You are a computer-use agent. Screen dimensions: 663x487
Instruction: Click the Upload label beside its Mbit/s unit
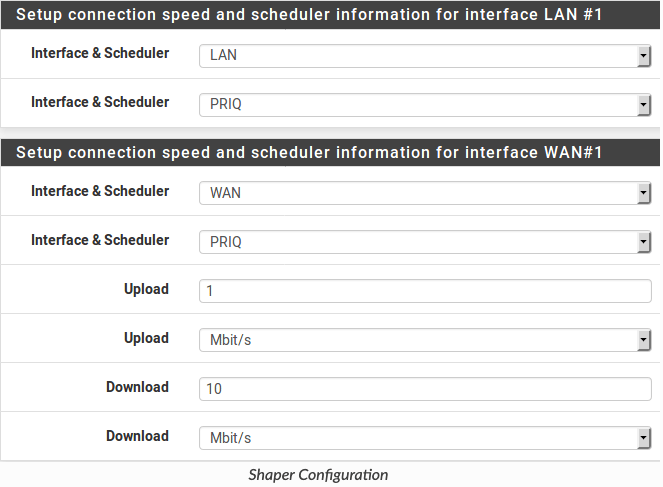pos(146,338)
